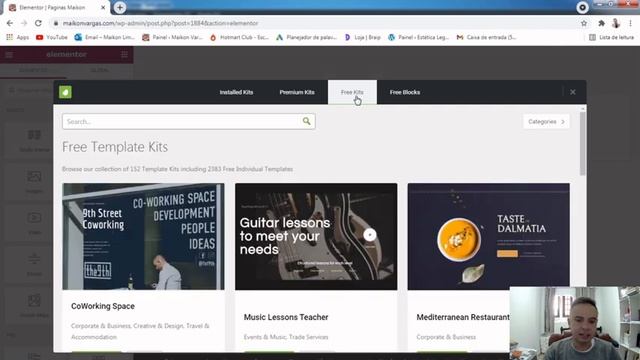Open the Planejador de palavras bookmark
This screenshot has width=640, height=360.
click(x=306, y=37)
